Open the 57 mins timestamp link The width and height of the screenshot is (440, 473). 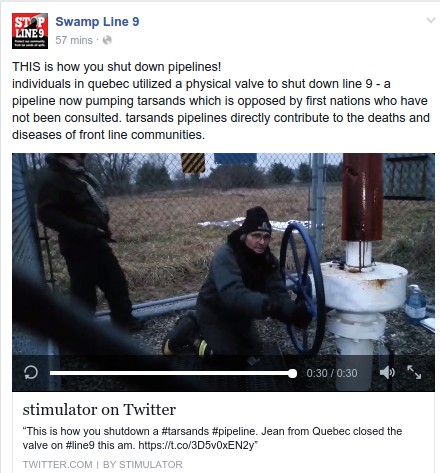coord(74,40)
